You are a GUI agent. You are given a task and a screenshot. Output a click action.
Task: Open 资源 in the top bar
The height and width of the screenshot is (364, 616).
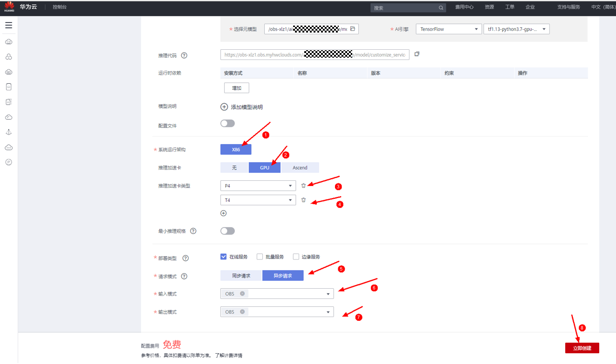point(489,7)
